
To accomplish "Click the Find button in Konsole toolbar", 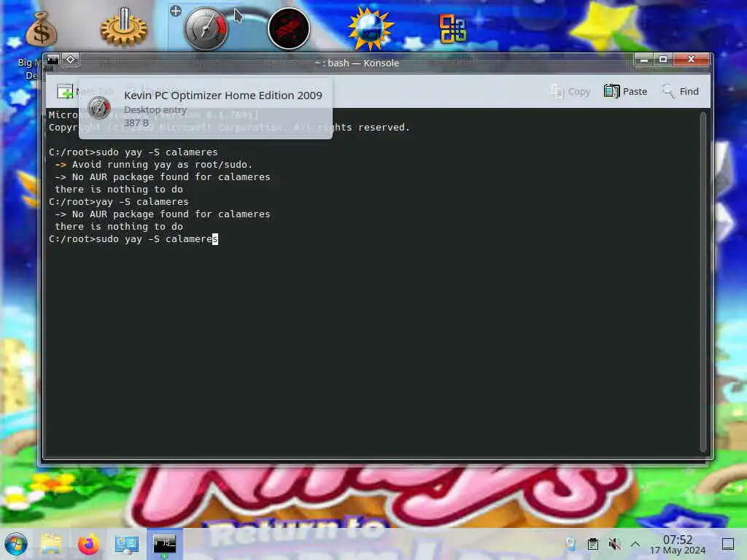I will coord(680,91).
